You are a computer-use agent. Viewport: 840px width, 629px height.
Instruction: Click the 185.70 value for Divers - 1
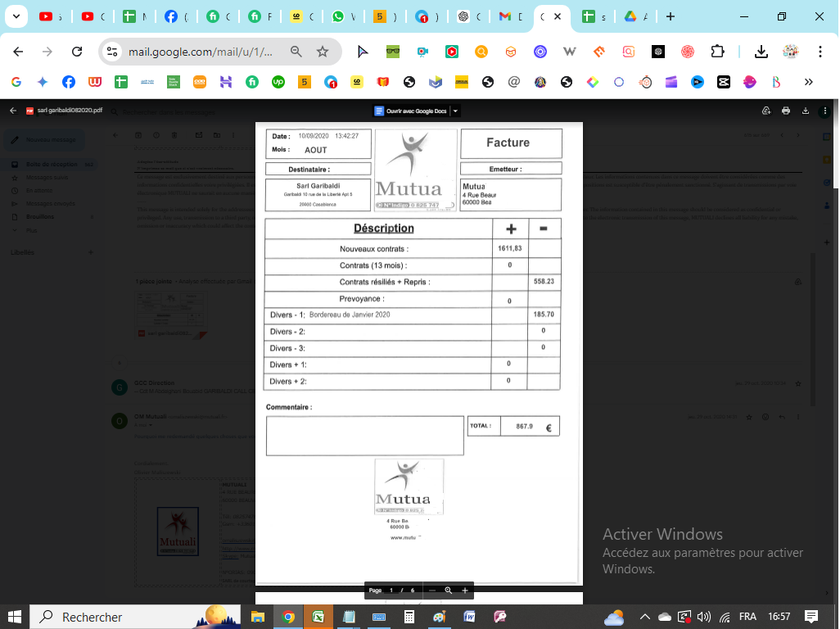pyautogui.click(x=544, y=314)
